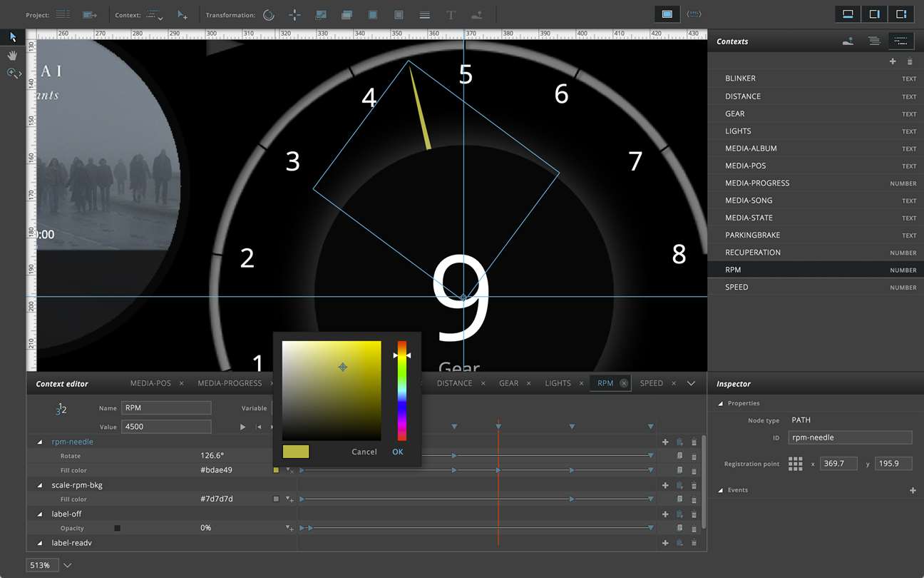924x578 pixels.
Task: Select the hand pan tool
Action: (x=12, y=55)
